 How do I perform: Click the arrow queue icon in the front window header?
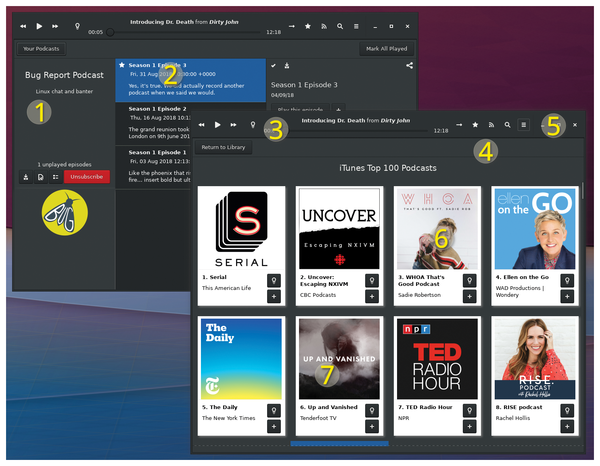(x=459, y=125)
